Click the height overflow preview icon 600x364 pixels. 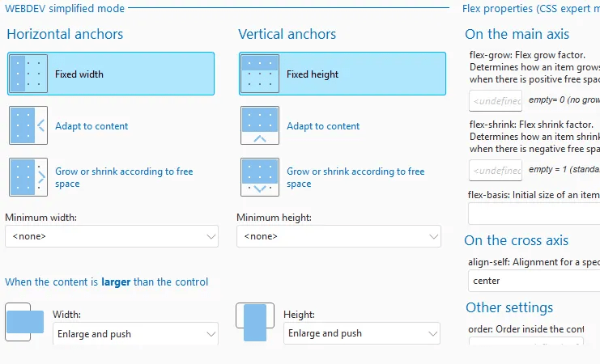click(255, 323)
